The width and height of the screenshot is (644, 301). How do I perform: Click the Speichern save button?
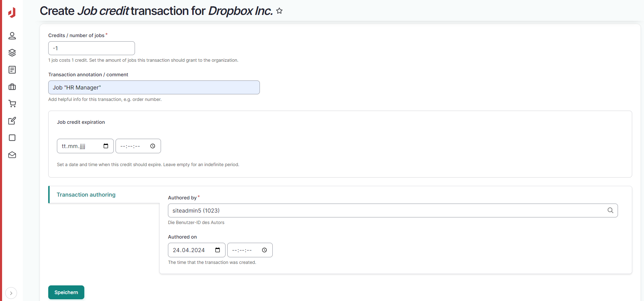pyautogui.click(x=66, y=292)
